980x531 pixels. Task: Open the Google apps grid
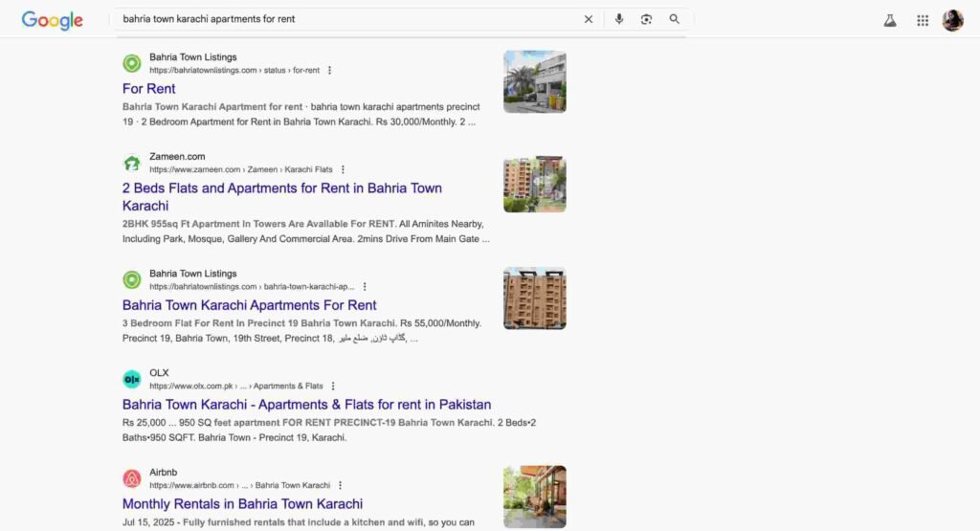[x=923, y=20]
